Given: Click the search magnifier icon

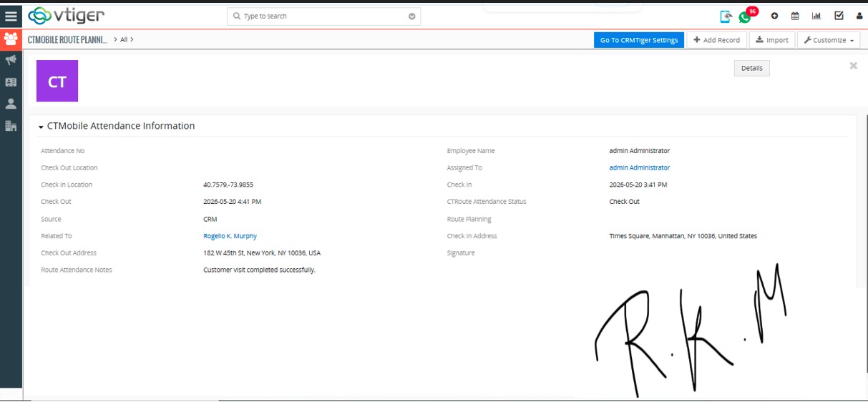Looking at the screenshot, I should [x=237, y=16].
